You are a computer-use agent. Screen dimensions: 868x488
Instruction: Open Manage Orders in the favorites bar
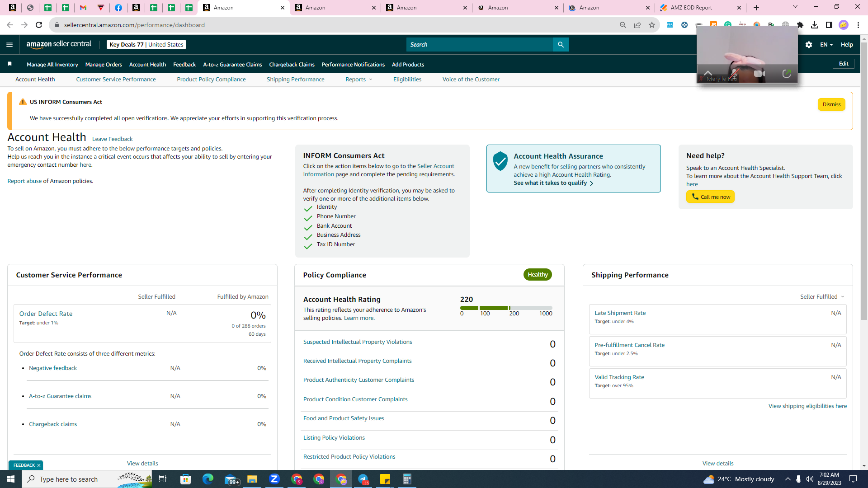(x=104, y=65)
